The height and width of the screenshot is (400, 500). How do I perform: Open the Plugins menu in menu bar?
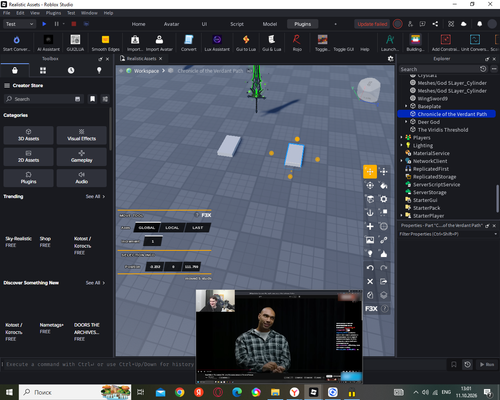point(53,13)
